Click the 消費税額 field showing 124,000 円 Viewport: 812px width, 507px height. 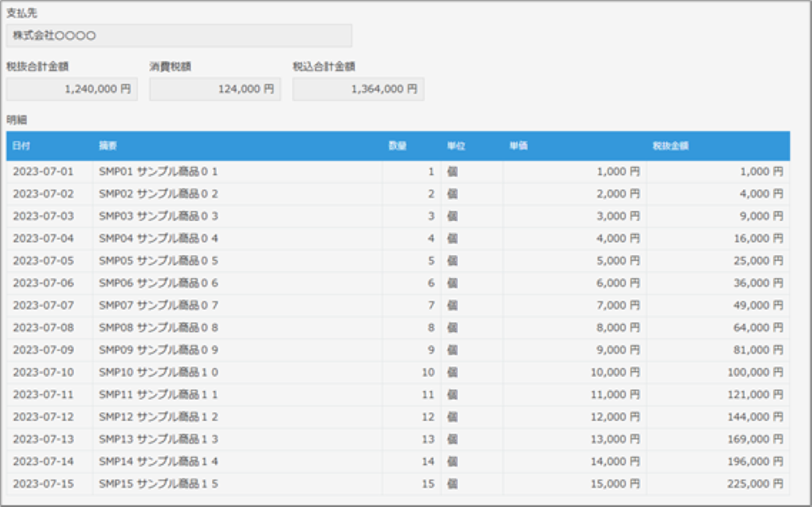pos(215,89)
